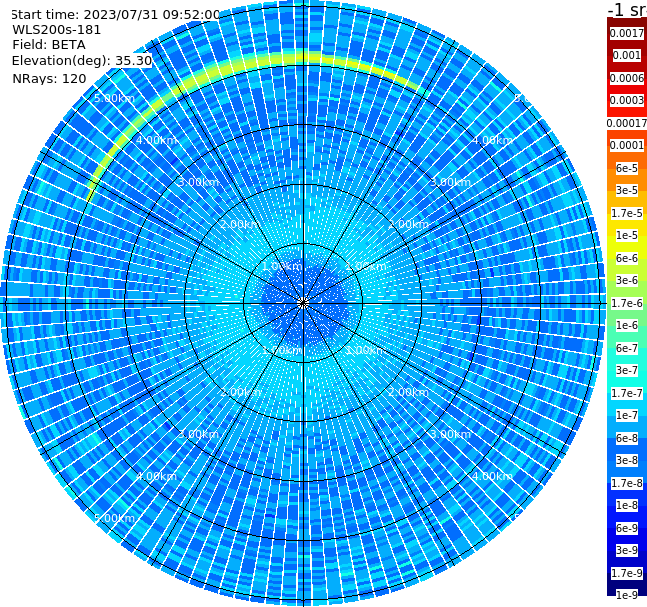Click the 1e-8 colorbar label
This screenshot has height=607, width=647.
(x=627, y=505)
